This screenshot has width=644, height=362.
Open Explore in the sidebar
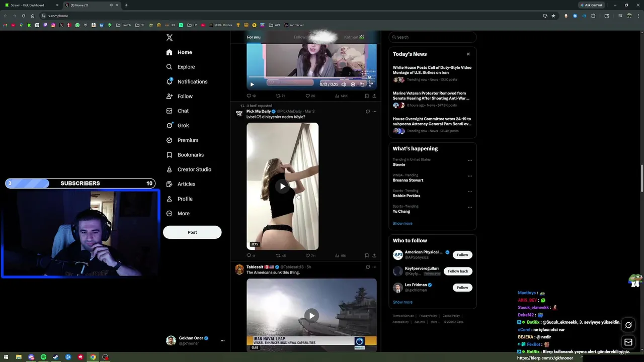181,67
